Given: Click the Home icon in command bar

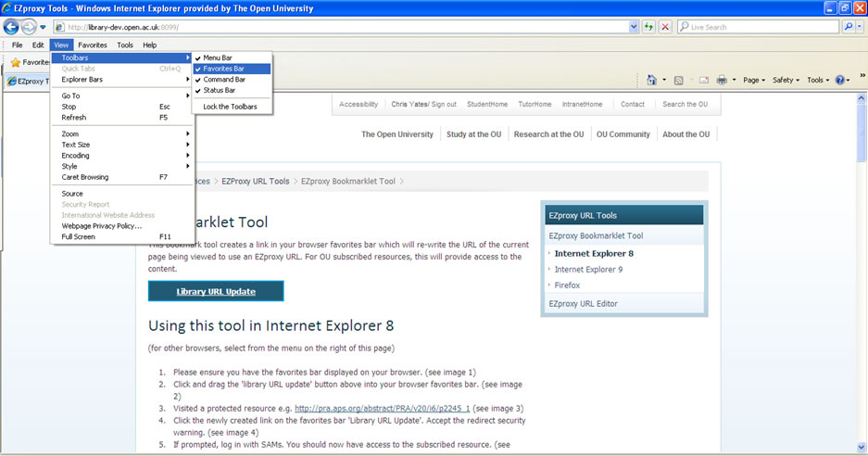Looking at the screenshot, I should 651,80.
